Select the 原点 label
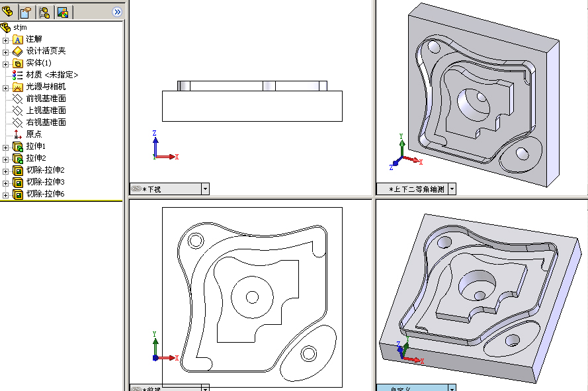The height and width of the screenshot is (391, 588). (34, 134)
